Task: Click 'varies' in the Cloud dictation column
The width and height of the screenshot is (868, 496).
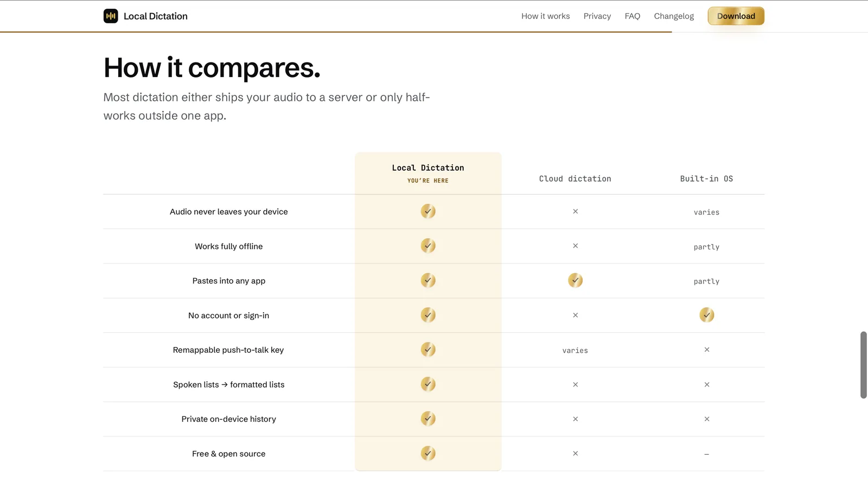Action: point(575,351)
